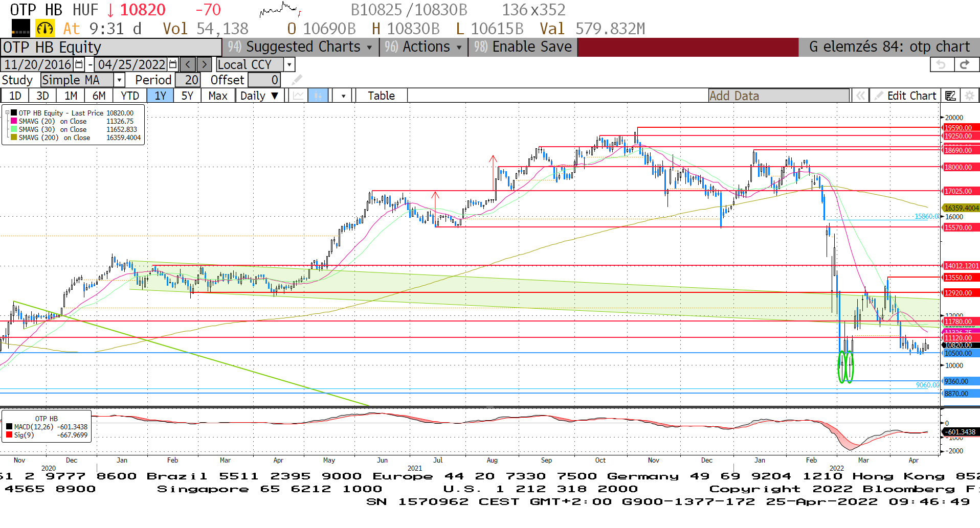Click the olive SMAVG (200) legend swatch
Image resolution: width=980 pixels, height=528 pixels.
(14, 137)
